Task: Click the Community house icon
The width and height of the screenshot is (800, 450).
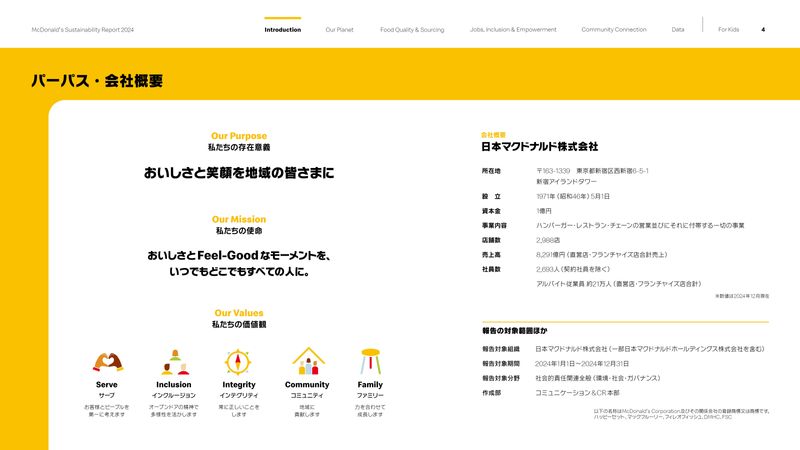Action: pos(307,360)
